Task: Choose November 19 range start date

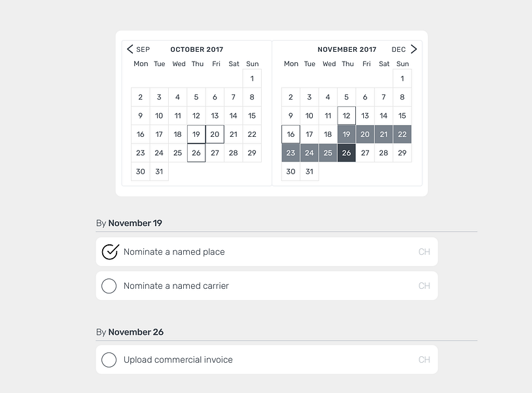Action: 346,134
